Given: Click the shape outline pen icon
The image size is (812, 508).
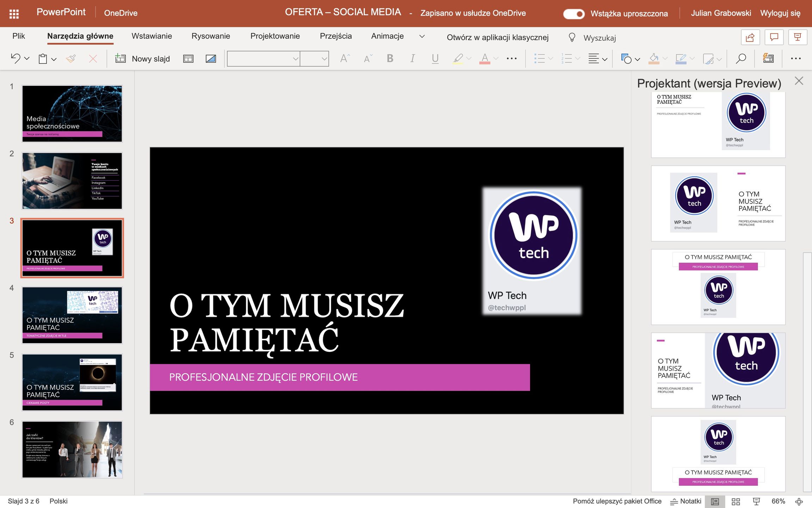Looking at the screenshot, I should point(681,59).
